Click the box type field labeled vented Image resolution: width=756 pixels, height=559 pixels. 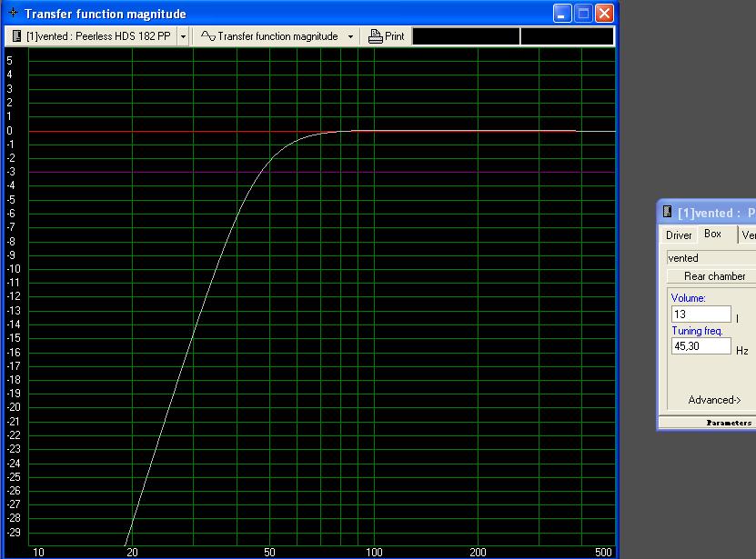(710, 258)
